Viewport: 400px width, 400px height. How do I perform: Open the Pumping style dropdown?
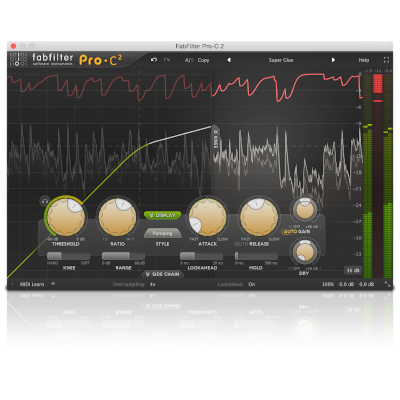pyautogui.click(x=162, y=233)
